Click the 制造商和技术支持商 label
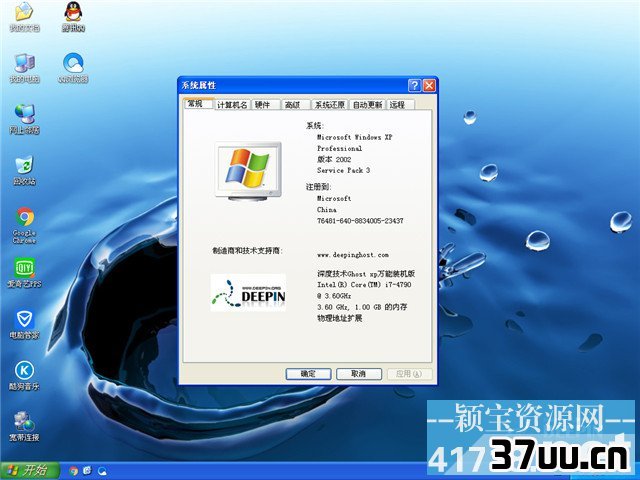The image size is (640, 480). [x=248, y=251]
